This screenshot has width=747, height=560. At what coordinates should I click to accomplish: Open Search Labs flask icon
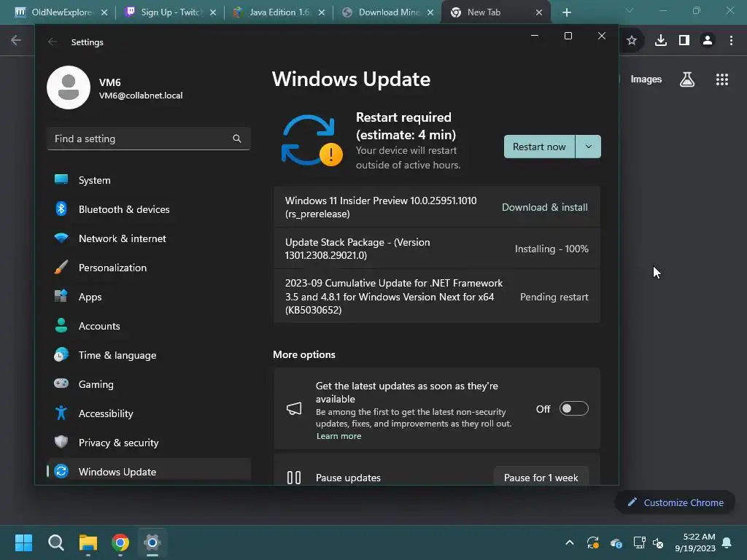tap(687, 79)
